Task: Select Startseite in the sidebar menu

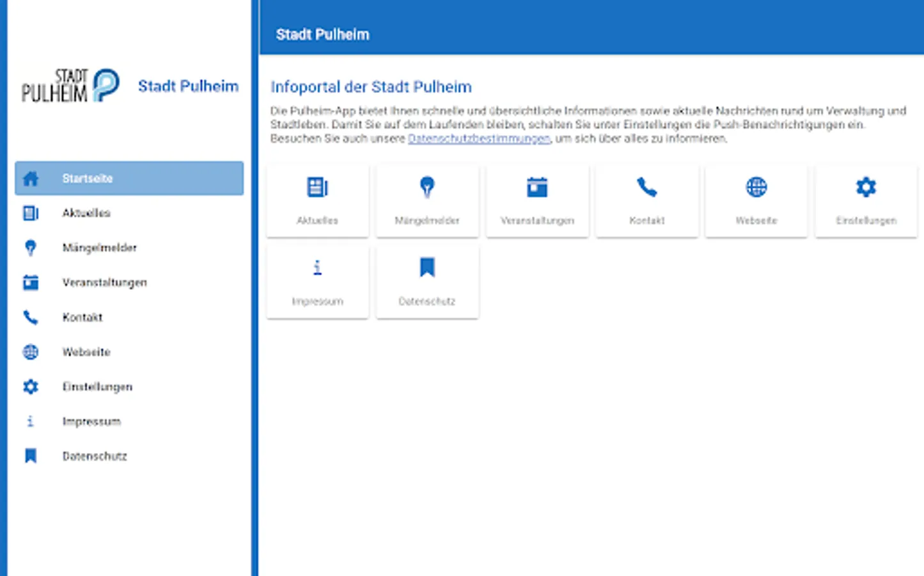Action: pos(129,178)
